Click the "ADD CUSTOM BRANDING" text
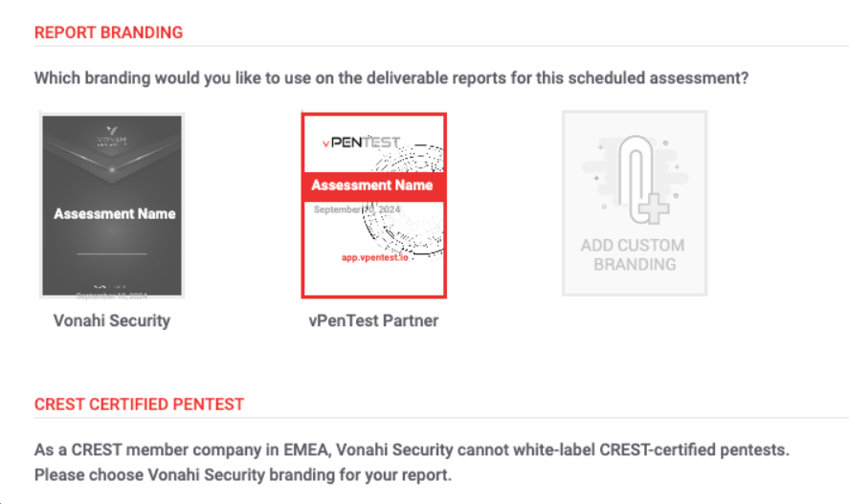Image resolution: width=849 pixels, height=504 pixels. [635, 254]
